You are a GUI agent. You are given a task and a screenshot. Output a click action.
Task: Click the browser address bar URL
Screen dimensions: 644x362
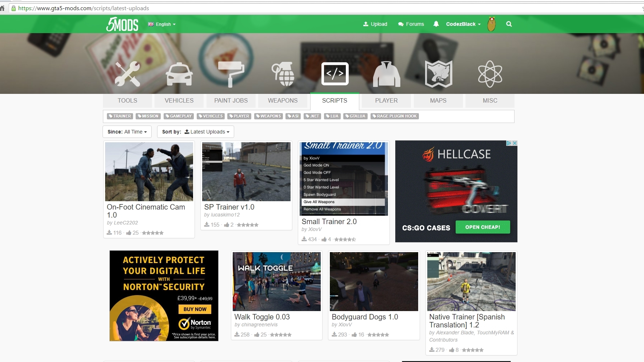coord(84,8)
